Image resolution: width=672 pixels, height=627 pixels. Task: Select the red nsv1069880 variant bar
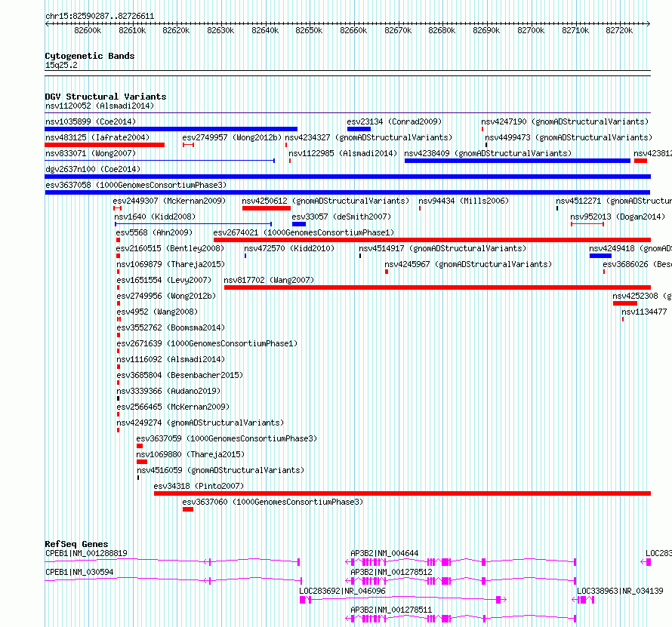(142, 462)
